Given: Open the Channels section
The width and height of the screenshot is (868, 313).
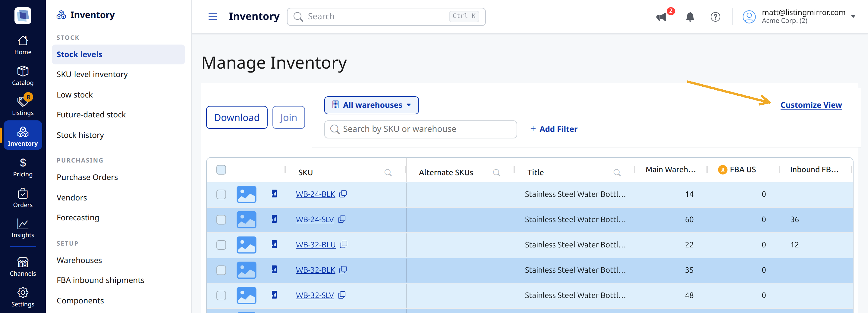Looking at the screenshot, I should click(23, 267).
